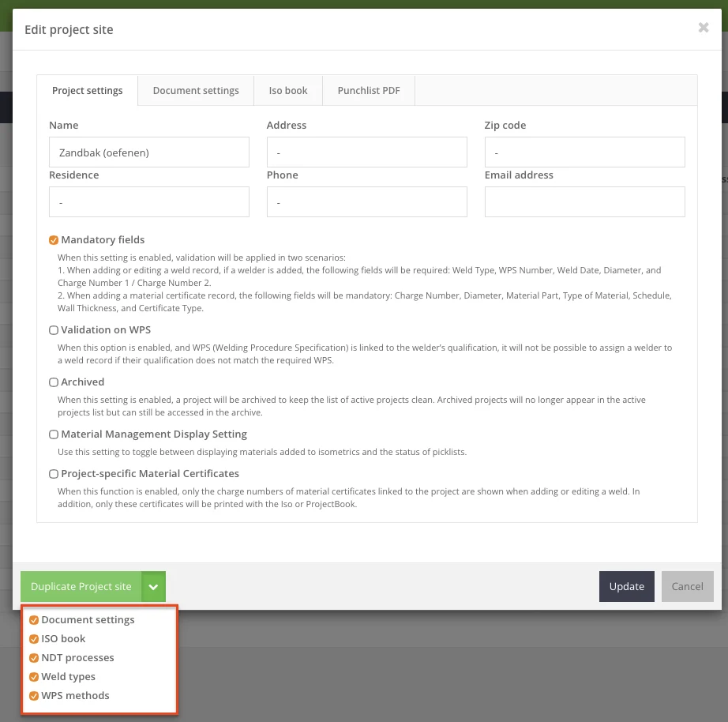Screen dimensions: 728x722
Task: Select the Punchlist PDF tab
Action: tap(369, 91)
